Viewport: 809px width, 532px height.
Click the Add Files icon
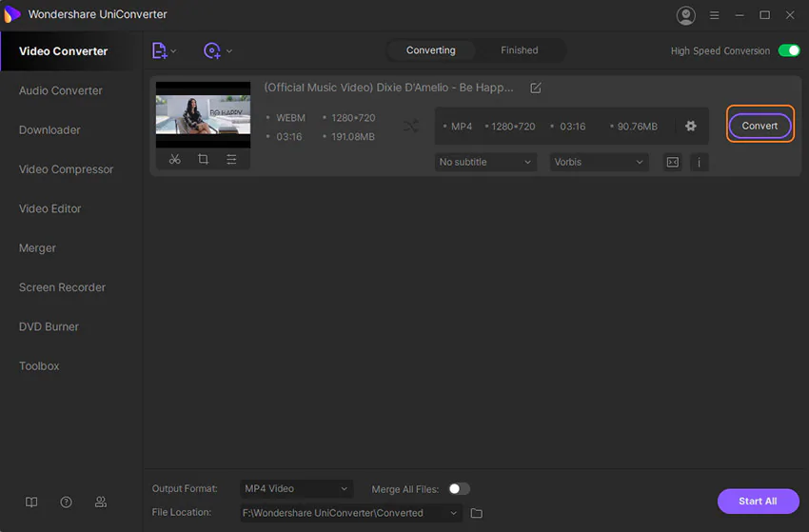(159, 50)
